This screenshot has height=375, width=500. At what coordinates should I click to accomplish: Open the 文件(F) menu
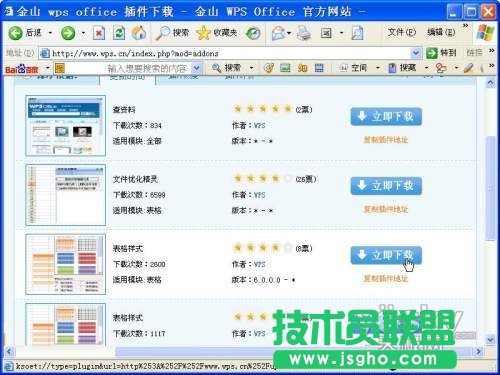402,32
